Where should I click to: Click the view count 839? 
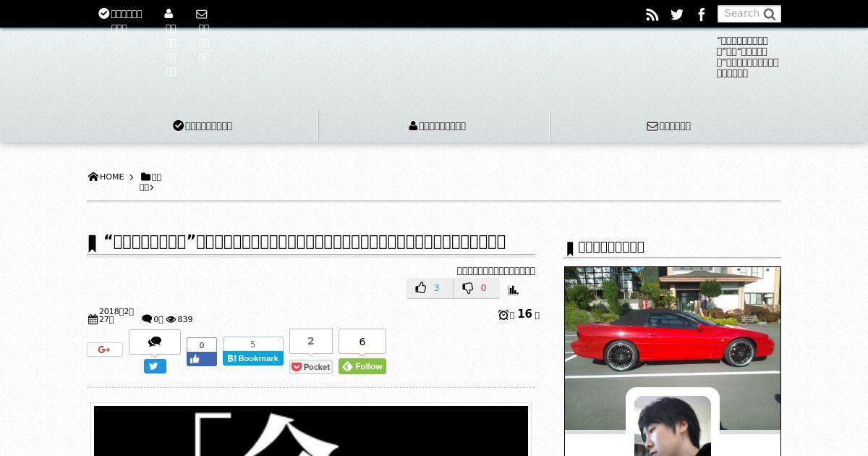(x=185, y=319)
